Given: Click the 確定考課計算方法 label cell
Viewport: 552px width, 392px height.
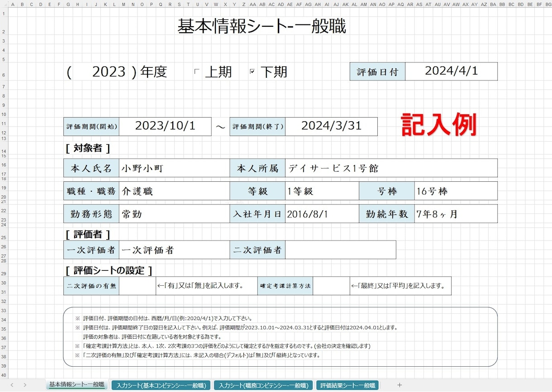Looking at the screenshot, I should pos(285,286).
